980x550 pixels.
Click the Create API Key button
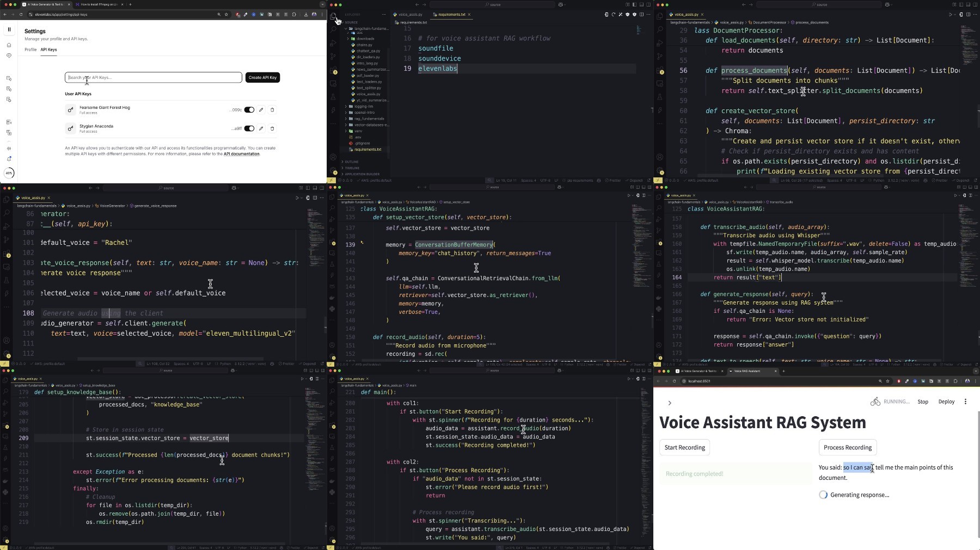click(x=262, y=77)
